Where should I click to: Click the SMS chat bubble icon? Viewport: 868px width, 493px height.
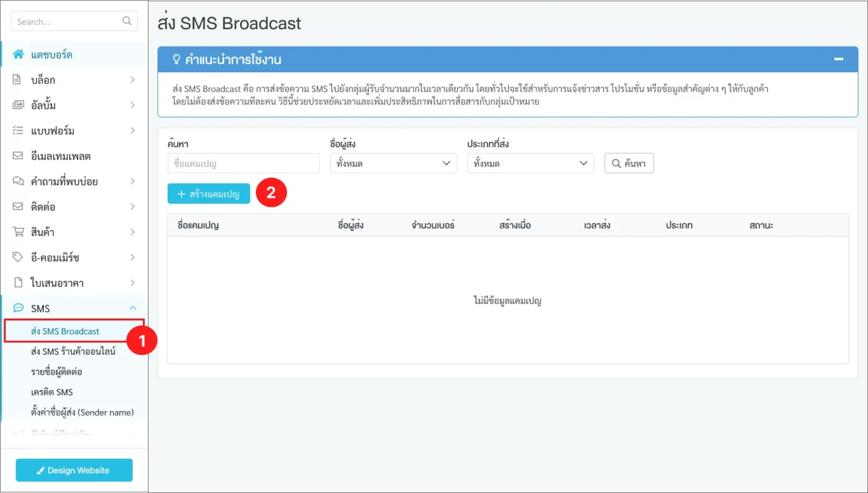[18, 308]
